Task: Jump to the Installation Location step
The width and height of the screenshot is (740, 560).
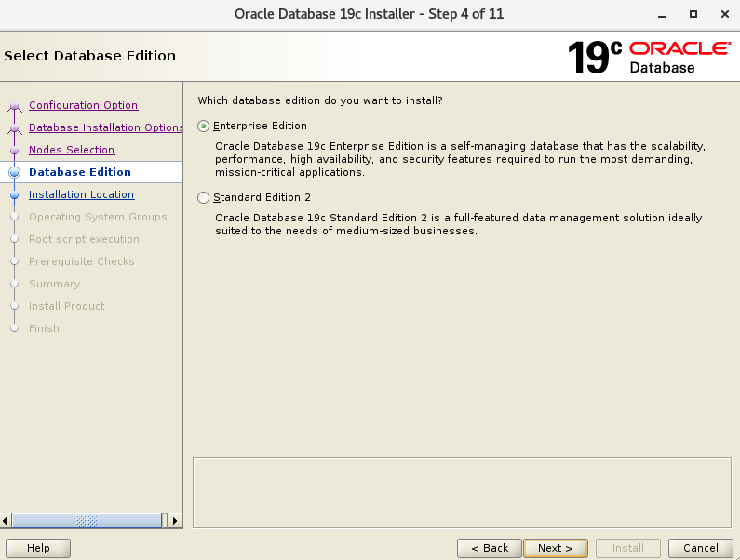Action: (x=81, y=194)
